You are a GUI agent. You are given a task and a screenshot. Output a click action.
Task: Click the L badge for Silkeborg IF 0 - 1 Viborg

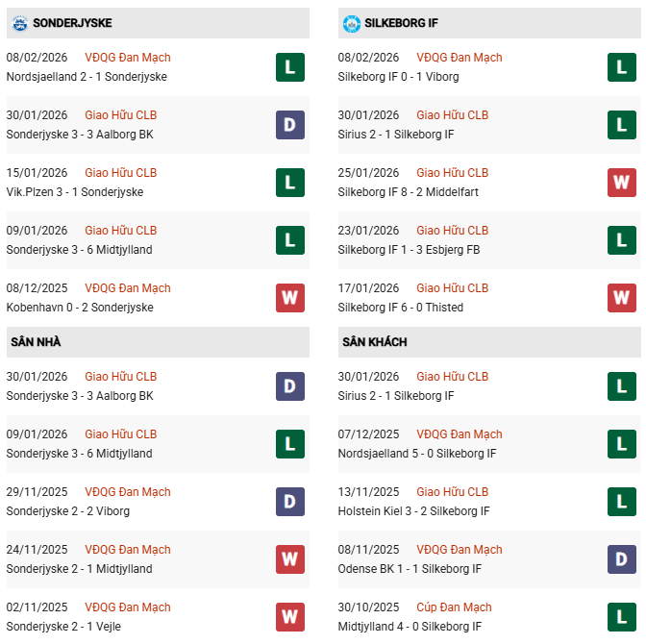click(x=621, y=67)
